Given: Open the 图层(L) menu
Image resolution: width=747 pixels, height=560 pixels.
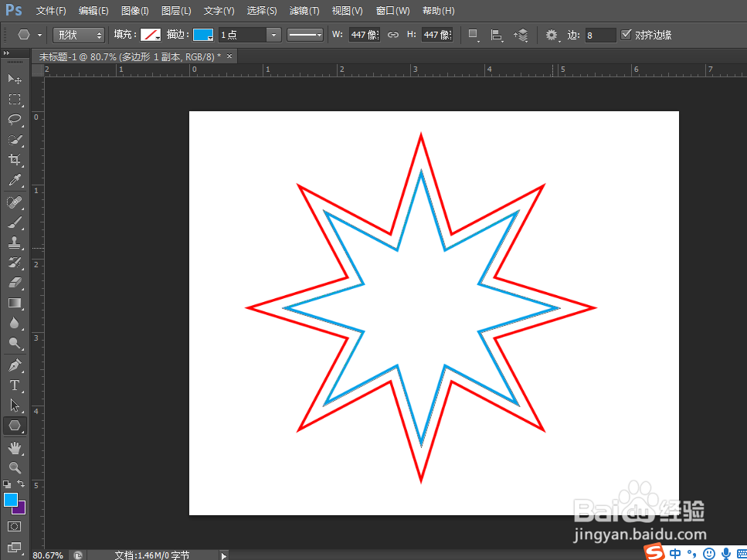Looking at the screenshot, I should point(176,11).
